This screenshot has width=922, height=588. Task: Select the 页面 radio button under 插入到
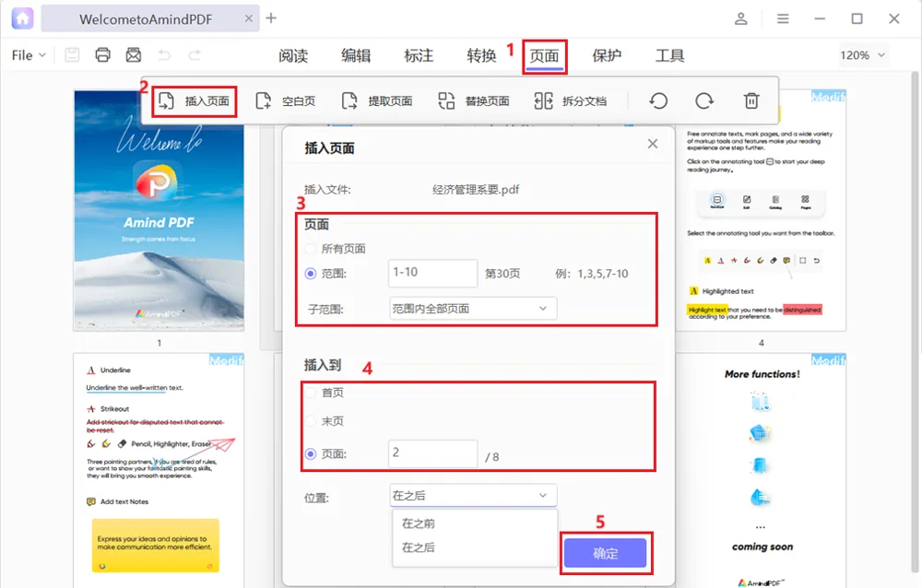311,454
